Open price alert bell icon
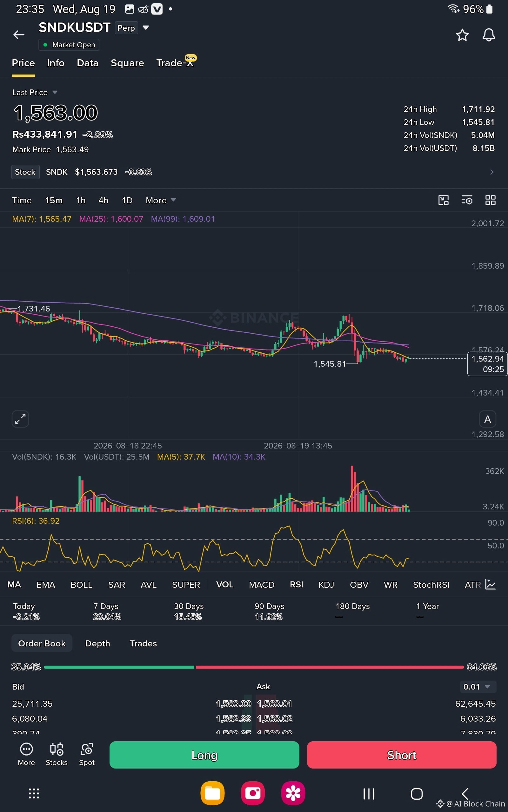The width and height of the screenshot is (508, 812). pos(489,35)
